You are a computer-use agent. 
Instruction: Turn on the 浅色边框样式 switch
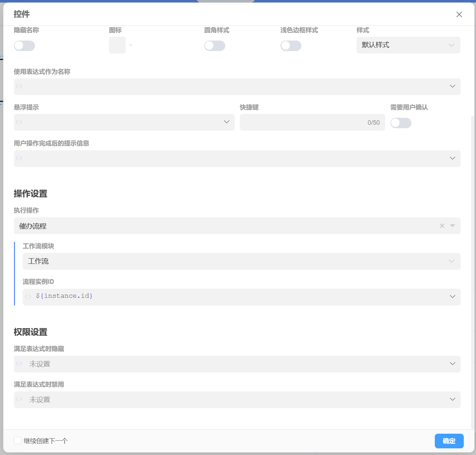pos(291,46)
